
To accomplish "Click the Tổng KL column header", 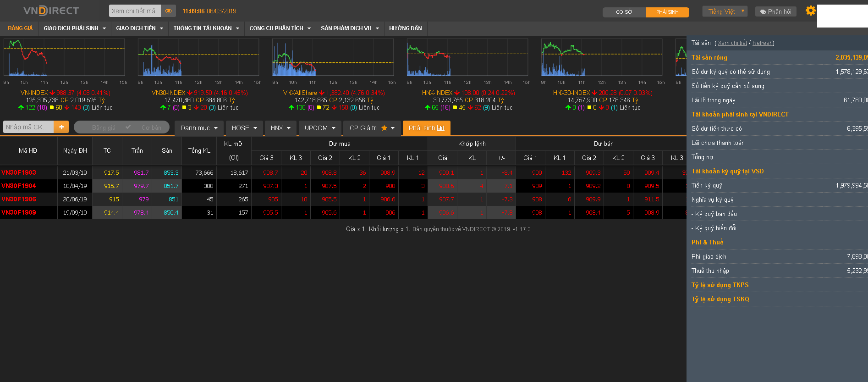I will pyautogui.click(x=199, y=150).
